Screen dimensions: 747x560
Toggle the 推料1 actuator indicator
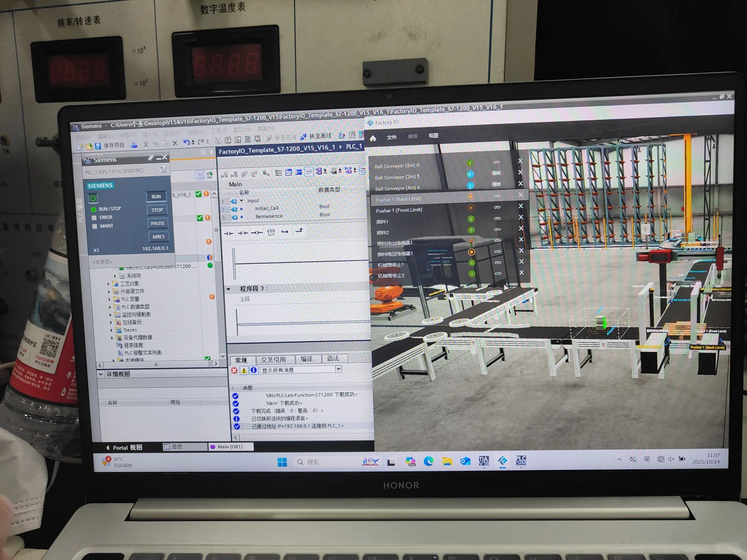point(471,219)
